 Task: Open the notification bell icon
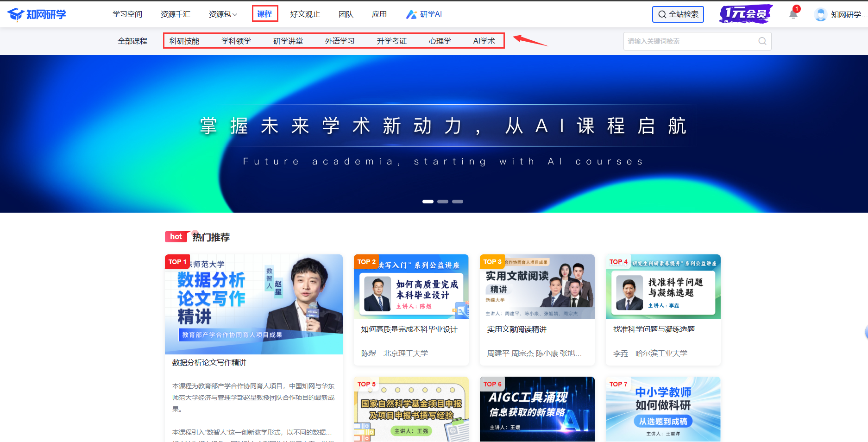[x=793, y=14]
